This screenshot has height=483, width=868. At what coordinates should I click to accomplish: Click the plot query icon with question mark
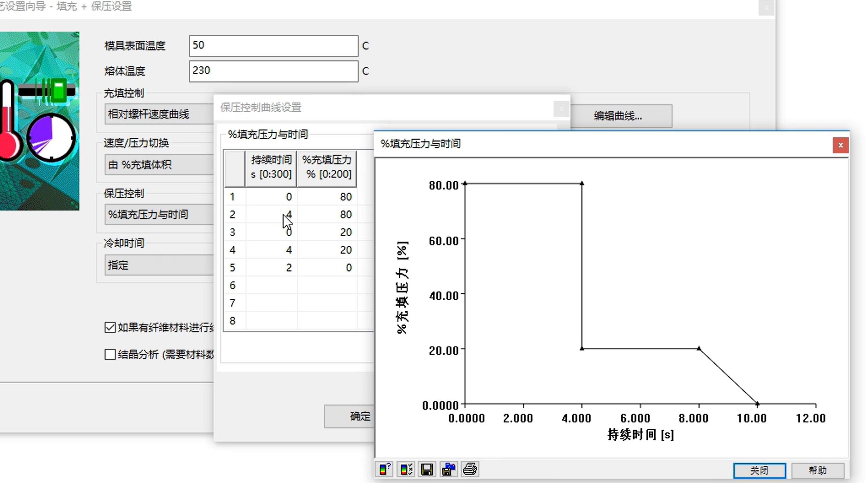point(384,469)
